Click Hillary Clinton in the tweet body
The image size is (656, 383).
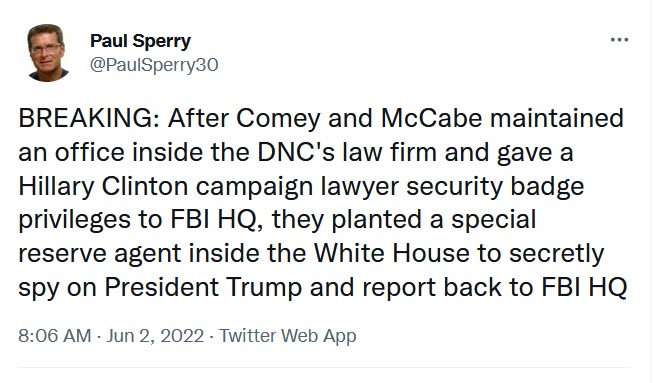pyautogui.click(x=103, y=186)
